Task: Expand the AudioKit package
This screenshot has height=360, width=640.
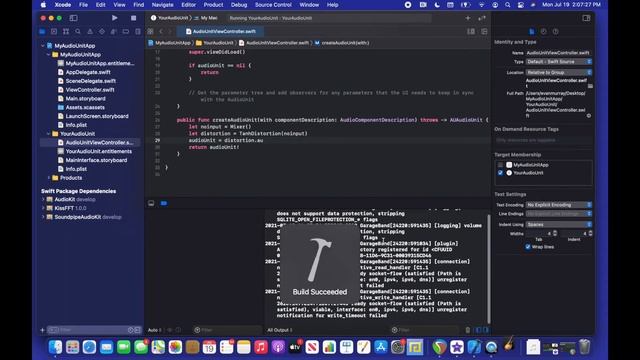Action: (x=43, y=199)
